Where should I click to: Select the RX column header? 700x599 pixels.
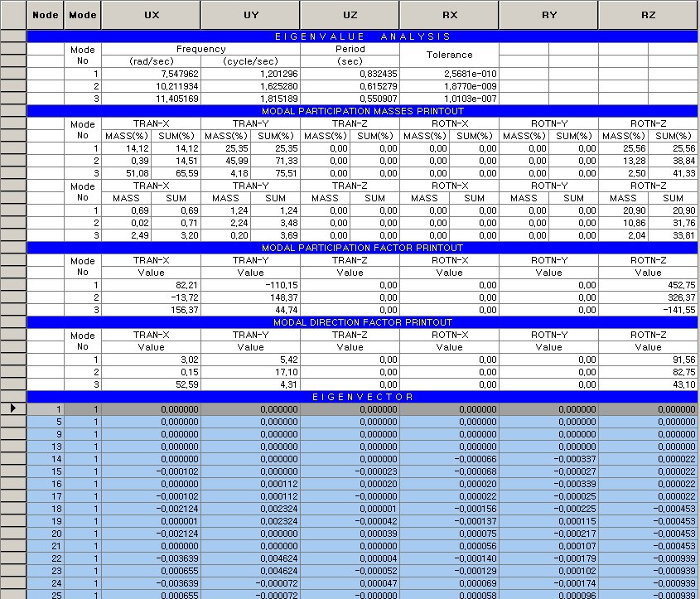click(449, 15)
